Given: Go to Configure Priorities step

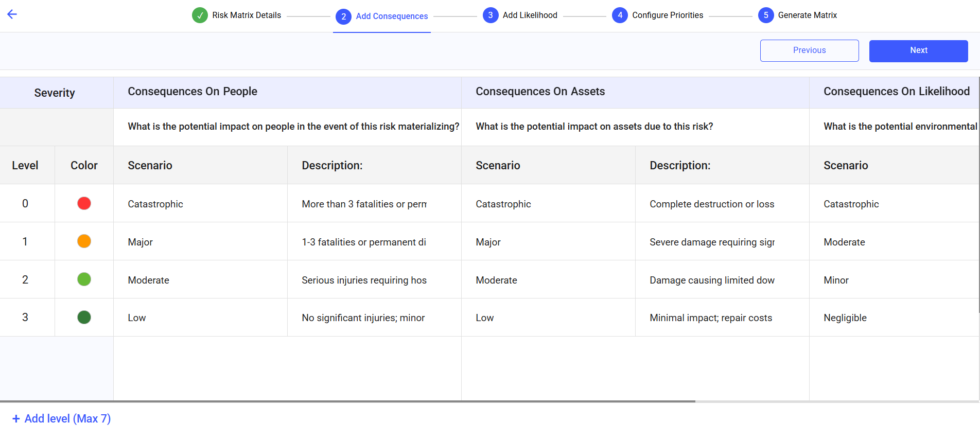Looking at the screenshot, I should (667, 15).
